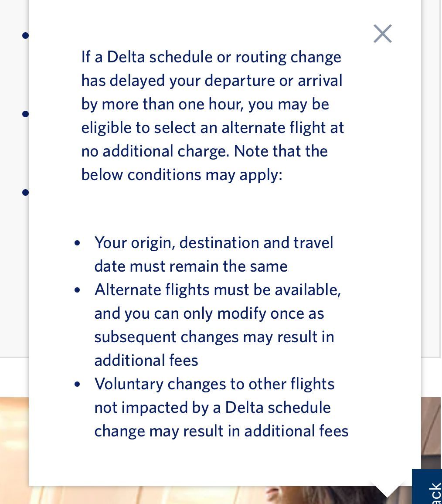Select the "Your origin, destination and travel" condition
Viewport: 442px width, 504px height.
[x=214, y=243]
